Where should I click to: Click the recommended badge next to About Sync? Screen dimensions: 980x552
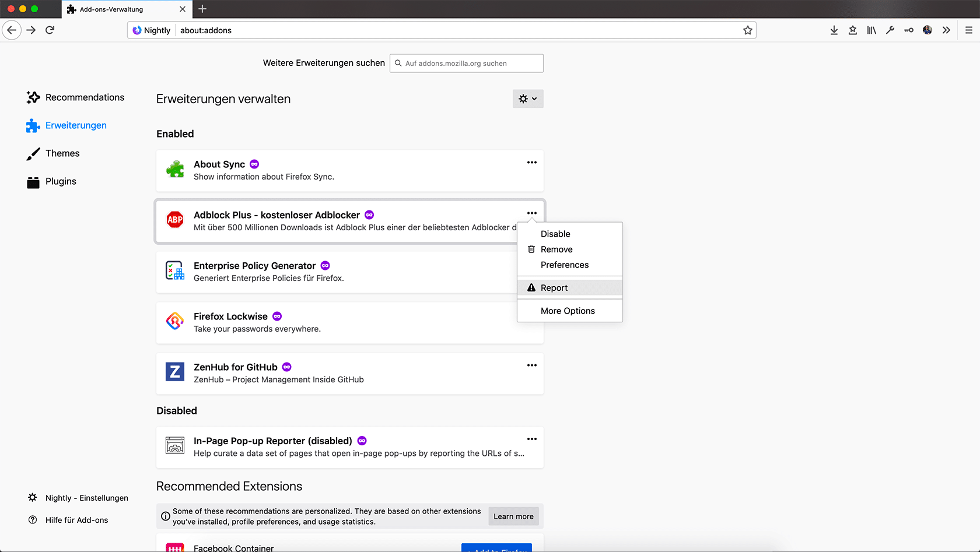click(254, 164)
